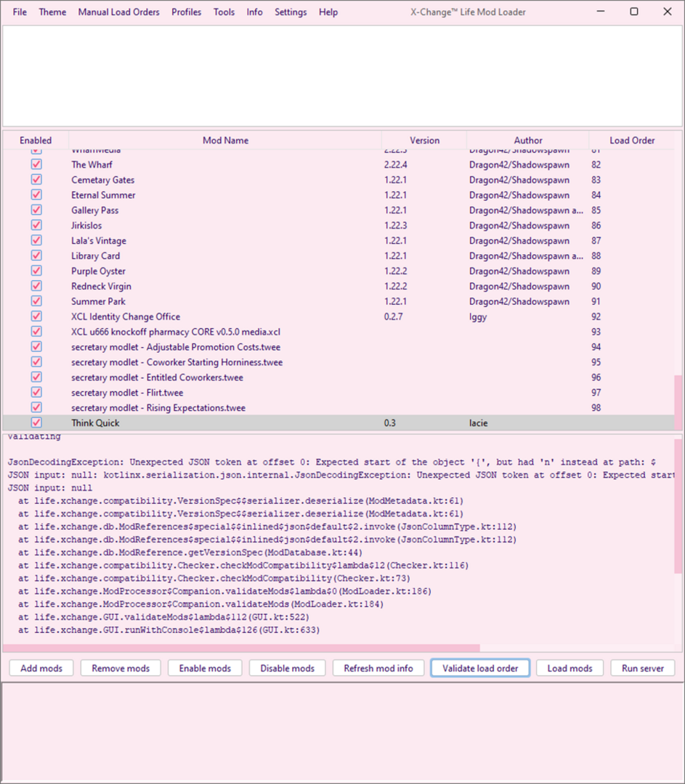The width and height of the screenshot is (685, 784).
Task: Click the JsonDecodingException error line
Action: pos(332,462)
